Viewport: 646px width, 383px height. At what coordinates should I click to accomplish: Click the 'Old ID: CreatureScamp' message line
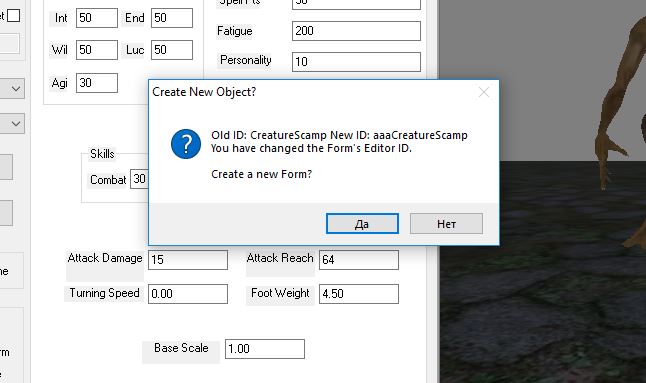click(x=339, y=135)
